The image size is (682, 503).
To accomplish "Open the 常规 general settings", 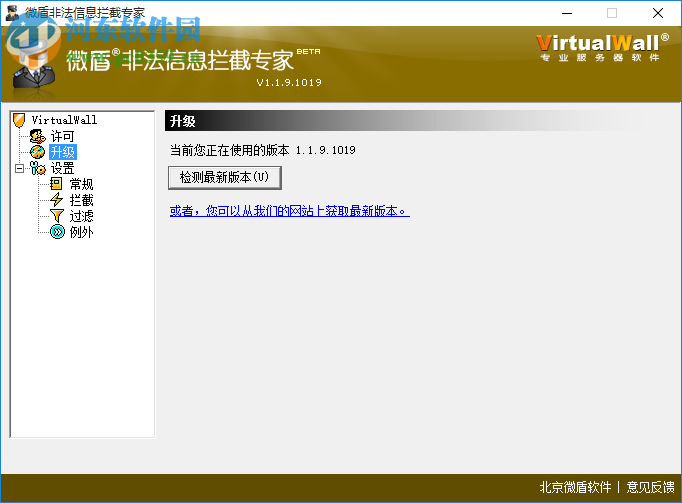I will 81,184.
